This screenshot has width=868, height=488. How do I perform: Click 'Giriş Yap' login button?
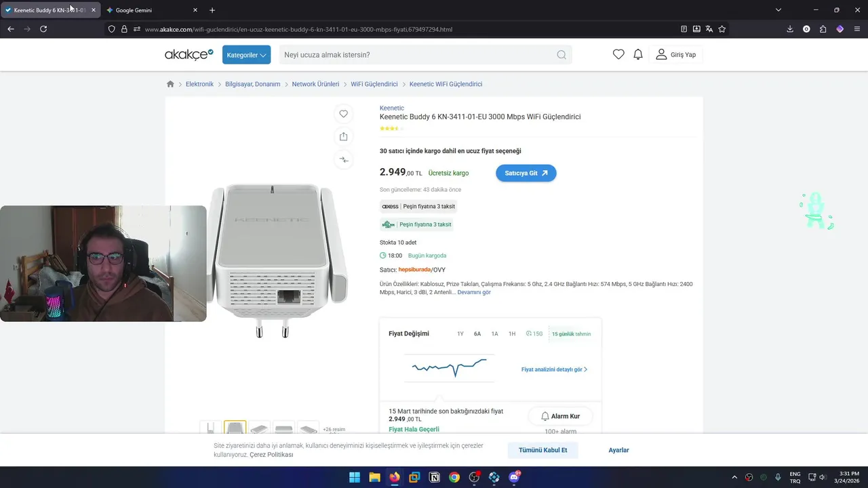(676, 54)
